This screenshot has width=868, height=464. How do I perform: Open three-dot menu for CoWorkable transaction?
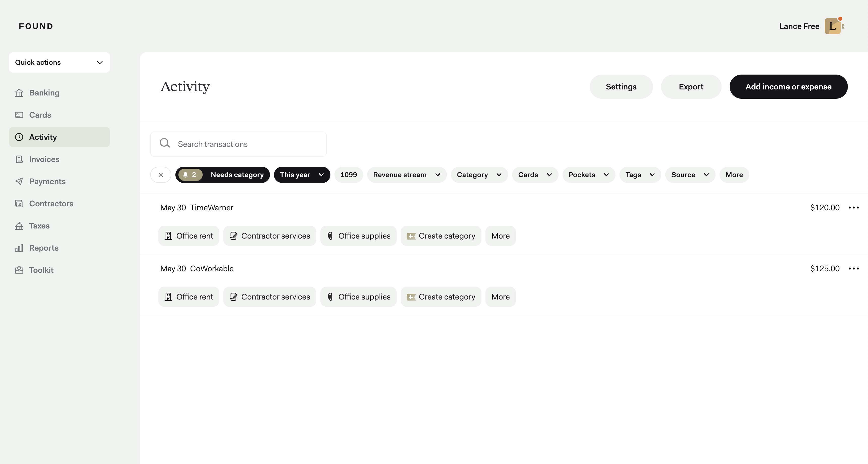854,268
